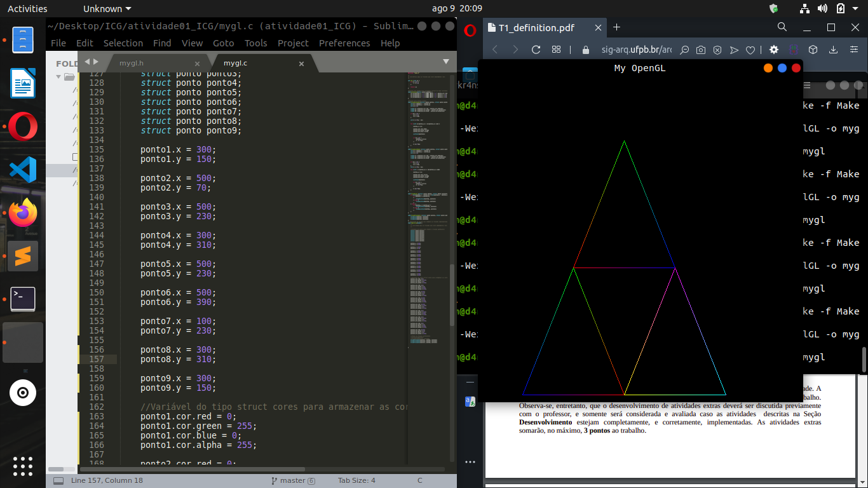Open the Terminal from the dock
Viewport: 868px width, 488px height.
pyautogui.click(x=23, y=299)
